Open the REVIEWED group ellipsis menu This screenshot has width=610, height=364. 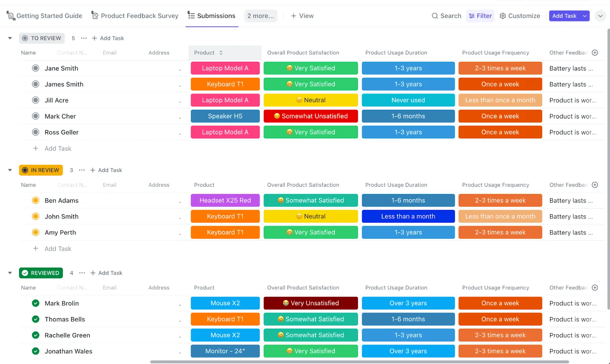82,273
